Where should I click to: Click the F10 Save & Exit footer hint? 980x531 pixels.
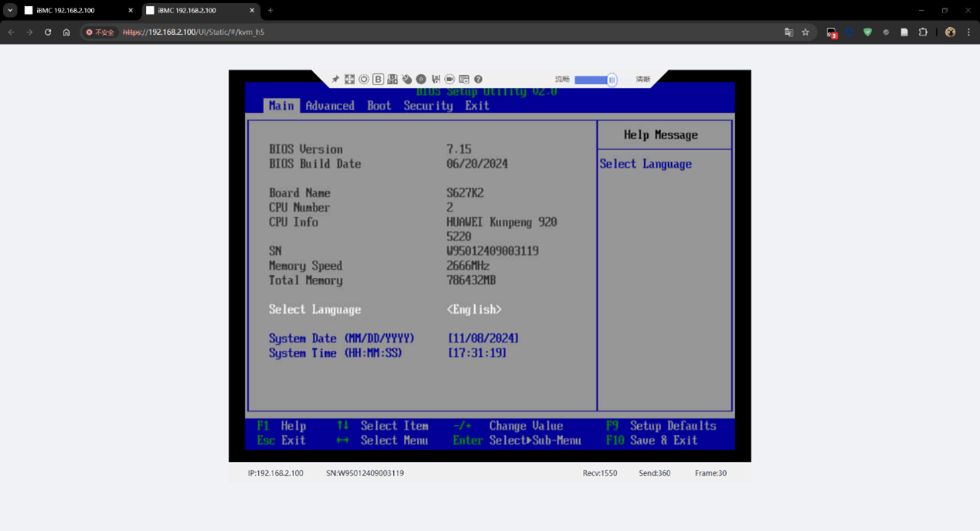tap(652, 441)
